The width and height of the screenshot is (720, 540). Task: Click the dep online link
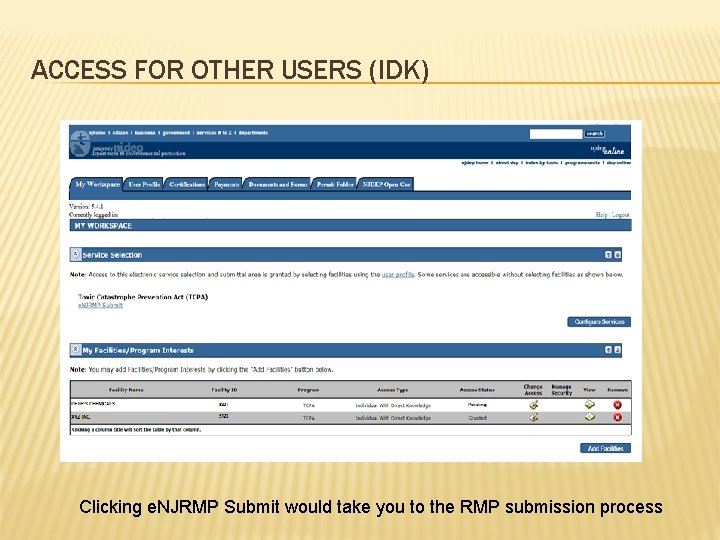[618, 163]
